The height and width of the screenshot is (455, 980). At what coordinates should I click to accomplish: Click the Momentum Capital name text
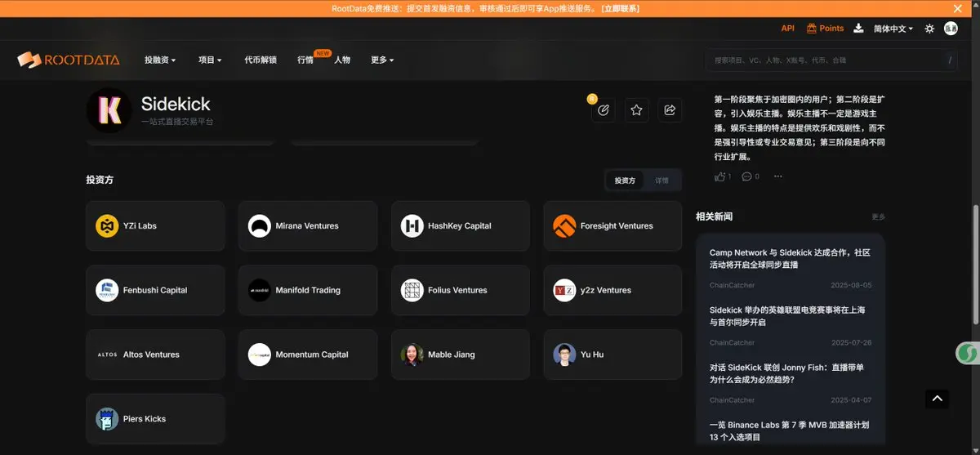(312, 355)
